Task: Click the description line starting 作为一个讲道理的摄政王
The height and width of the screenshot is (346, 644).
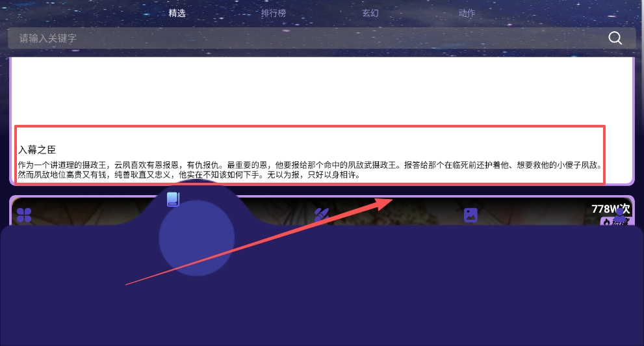Action: (310, 165)
